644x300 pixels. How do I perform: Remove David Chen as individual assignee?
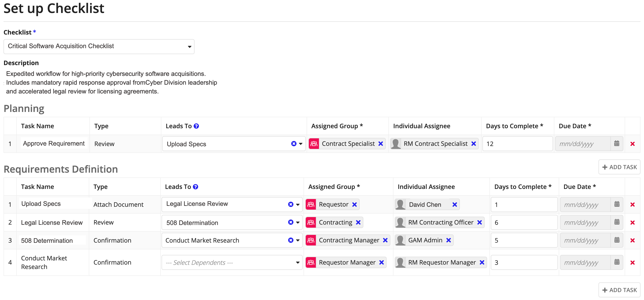tap(455, 204)
